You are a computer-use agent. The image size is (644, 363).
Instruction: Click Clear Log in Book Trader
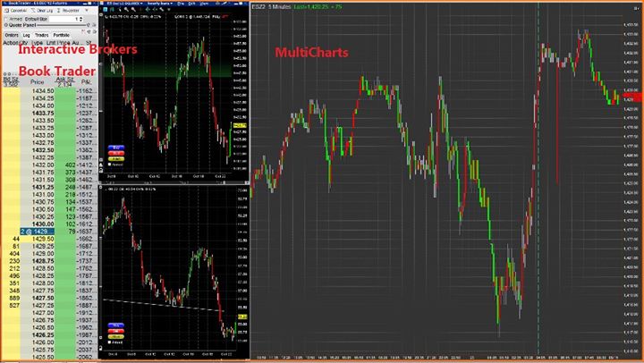coord(42,10)
